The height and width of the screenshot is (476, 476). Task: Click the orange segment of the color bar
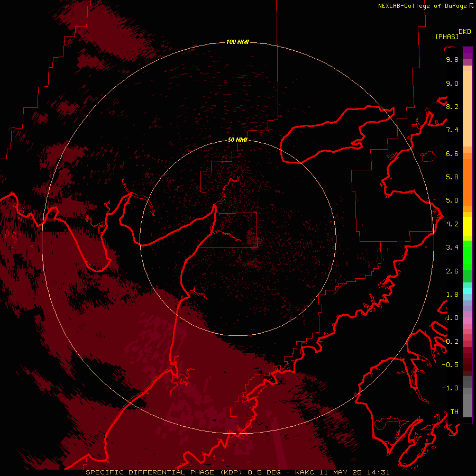pos(467,182)
